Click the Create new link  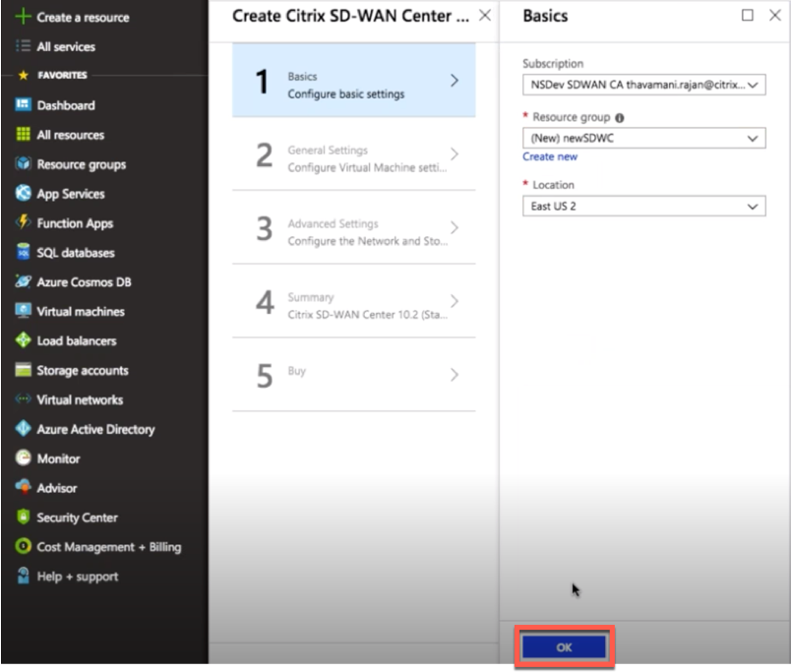(550, 156)
